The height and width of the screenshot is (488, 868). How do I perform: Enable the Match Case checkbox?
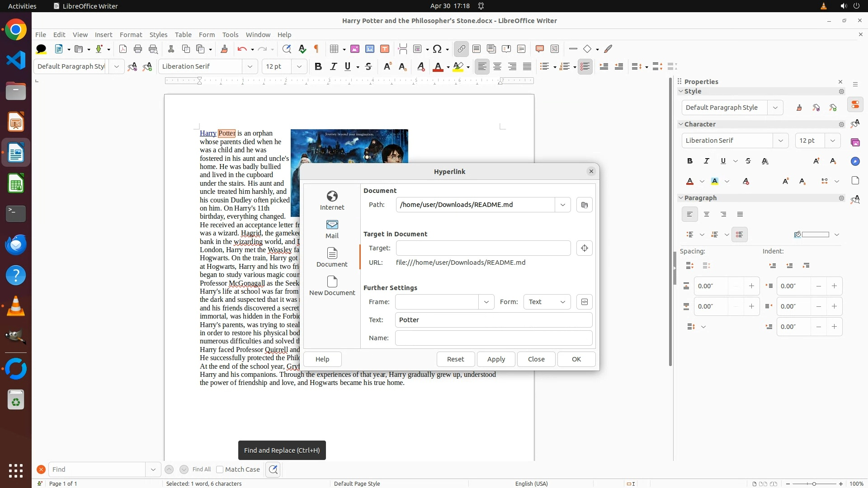220,469
